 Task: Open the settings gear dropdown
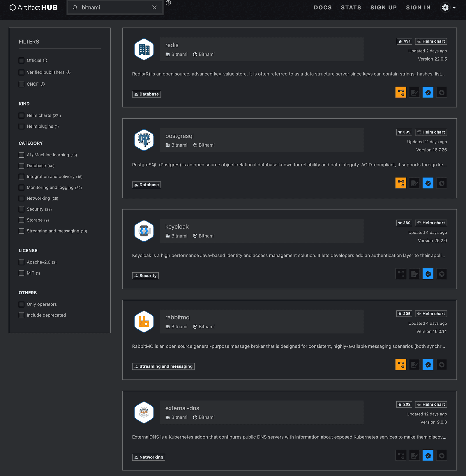pos(448,8)
